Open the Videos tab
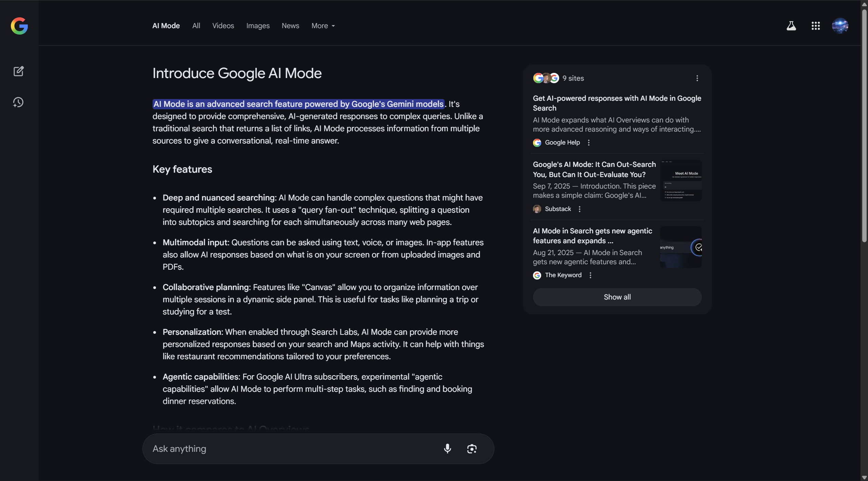 (x=223, y=26)
